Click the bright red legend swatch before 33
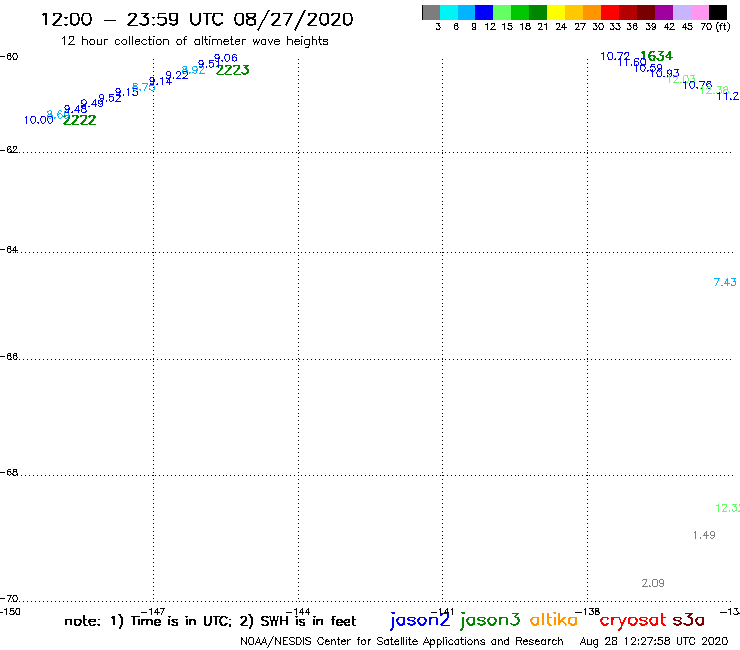This screenshot has width=740, height=650. 610,12
